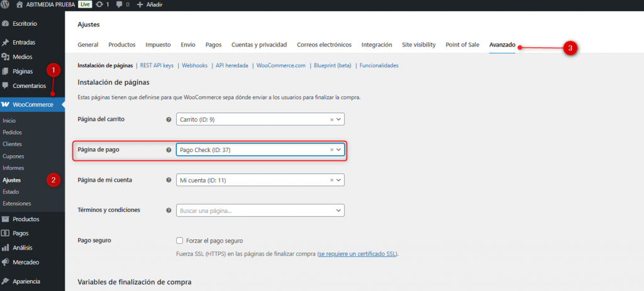This screenshot has width=644, height=291.
Task: Click the Añadir button in admin bar
Action: [x=148, y=4]
